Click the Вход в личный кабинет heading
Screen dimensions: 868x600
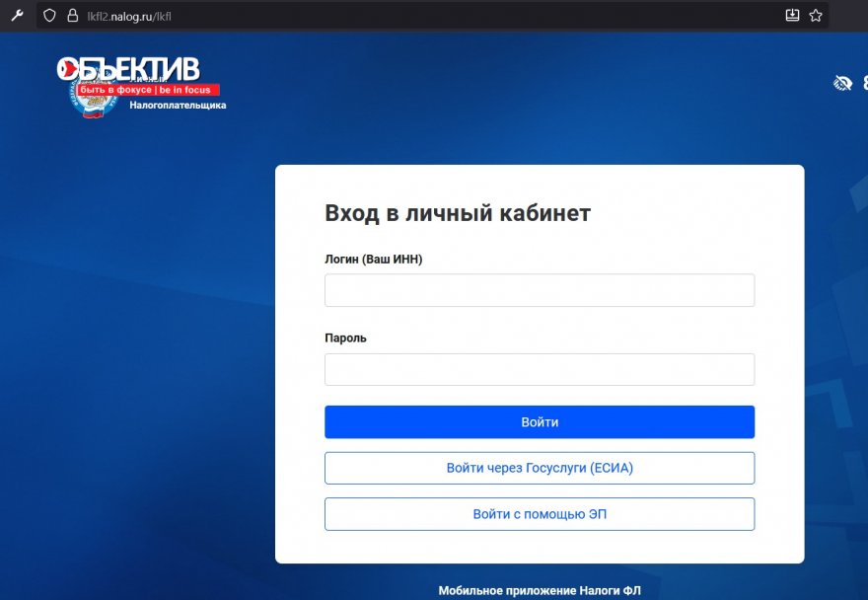tap(457, 213)
